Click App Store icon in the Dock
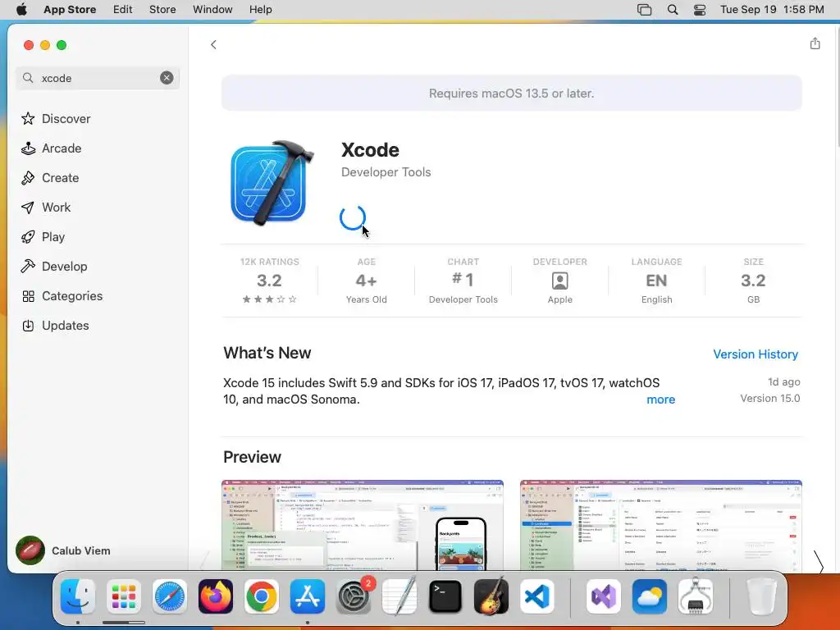This screenshot has height=630, width=840. click(x=308, y=596)
